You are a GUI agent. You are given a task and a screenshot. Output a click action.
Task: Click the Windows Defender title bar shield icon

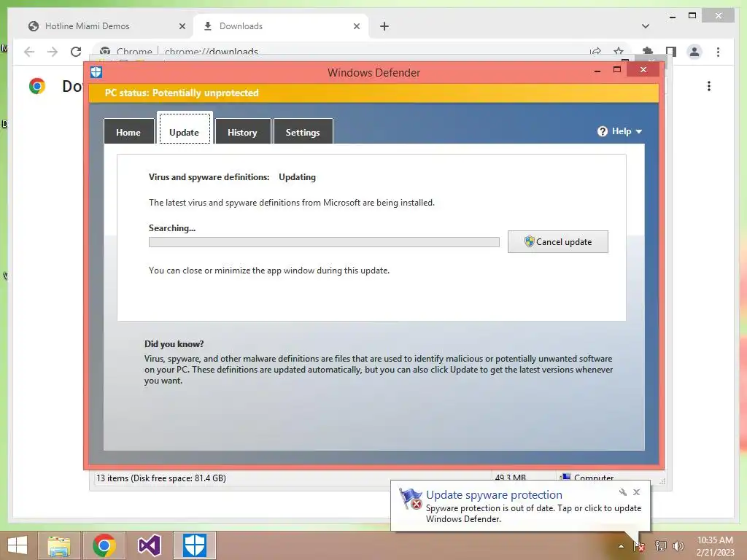click(96, 72)
